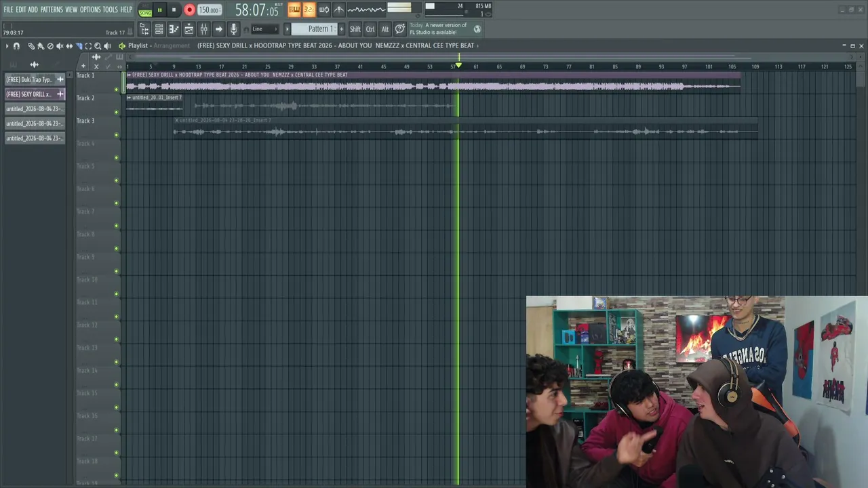The height and width of the screenshot is (488, 868).
Task: Click the globe online news icon
Action: click(x=477, y=29)
